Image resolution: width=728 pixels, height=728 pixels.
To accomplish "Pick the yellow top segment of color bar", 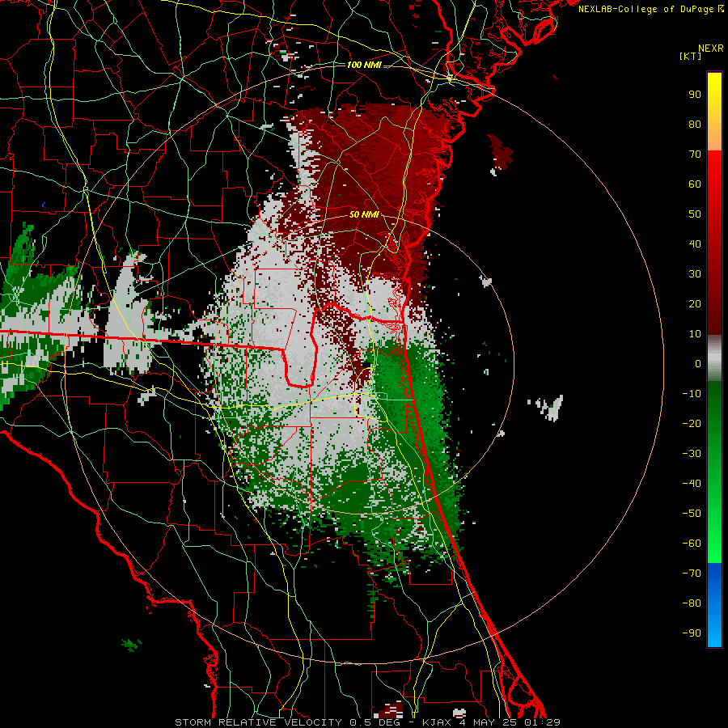I will 714,112.
